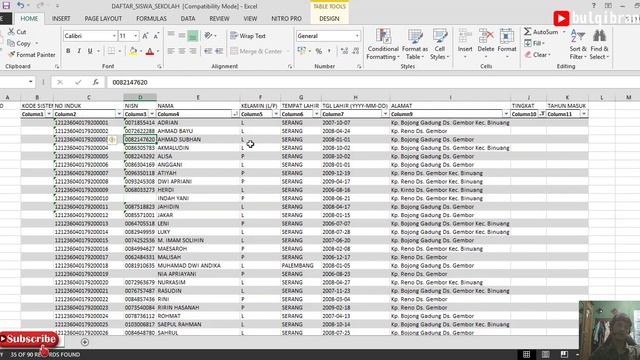
Task: Apply Percent Style format
Action: coord(319,51)
